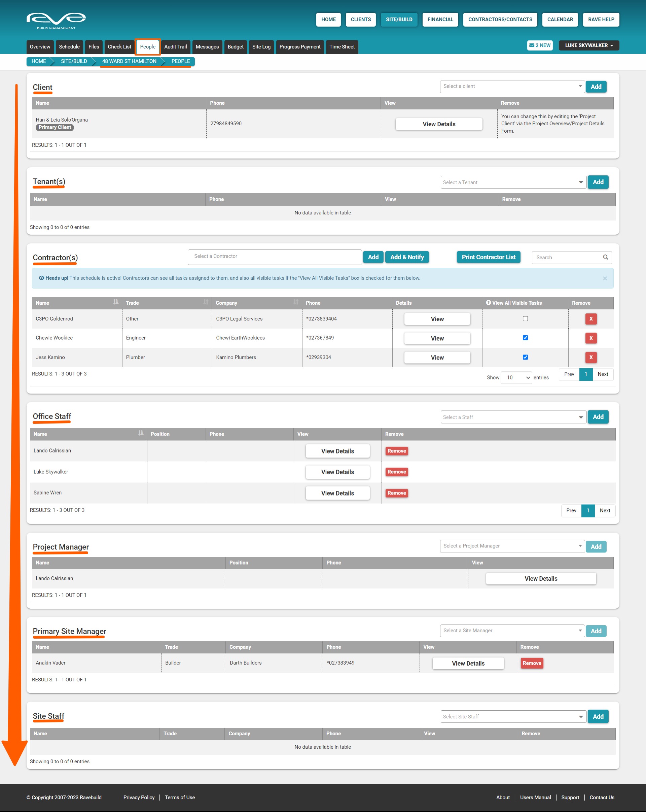
Task: Click the search magnifier icon in Contractors
Action: tap(605, 257)
